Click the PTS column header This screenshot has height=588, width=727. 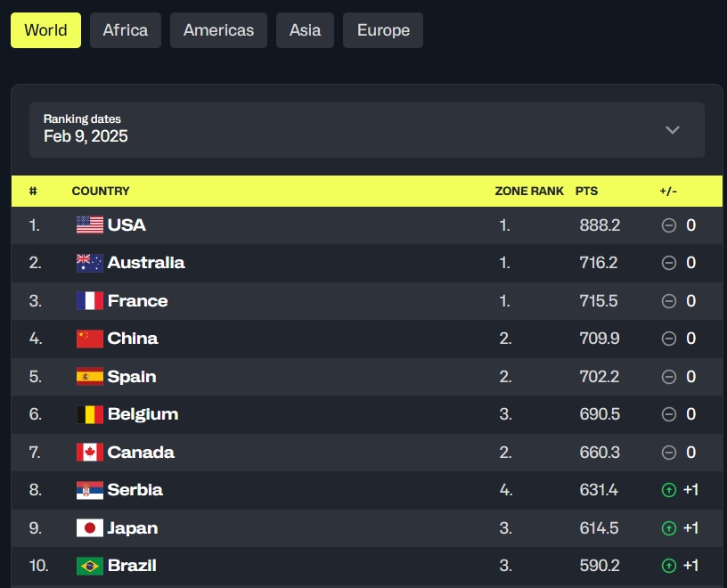[x=586, y=191]
